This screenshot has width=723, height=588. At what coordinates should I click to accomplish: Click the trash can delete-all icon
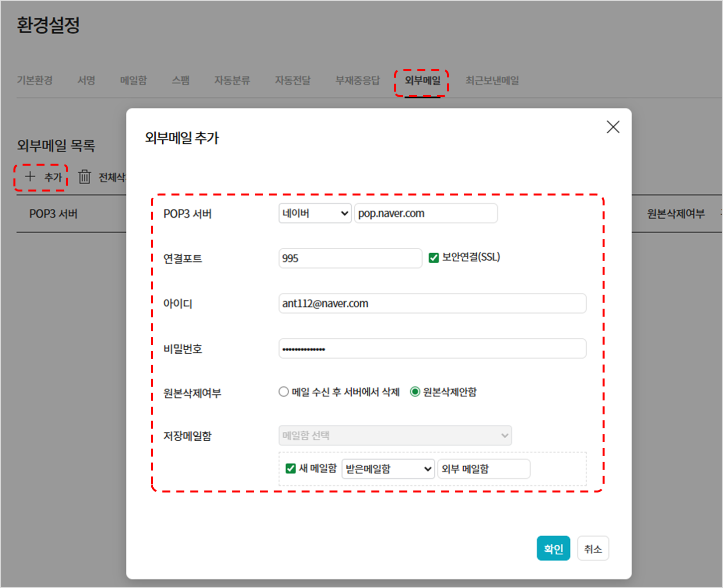coord(85,177)
